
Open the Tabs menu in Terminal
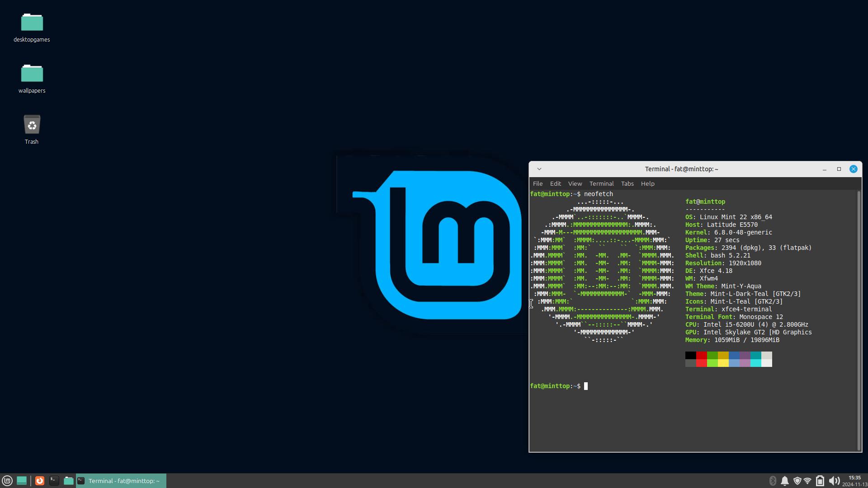point(627,183)
